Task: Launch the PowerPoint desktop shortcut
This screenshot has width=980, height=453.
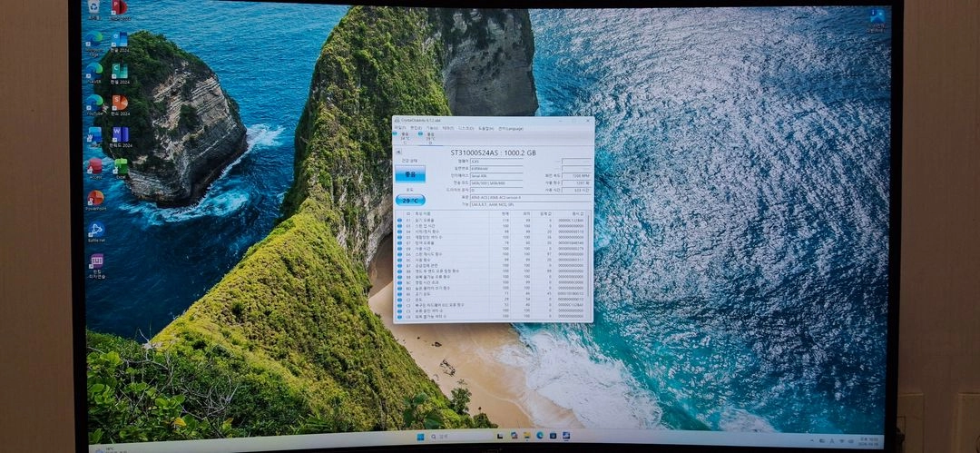Action: click(95, 201)
